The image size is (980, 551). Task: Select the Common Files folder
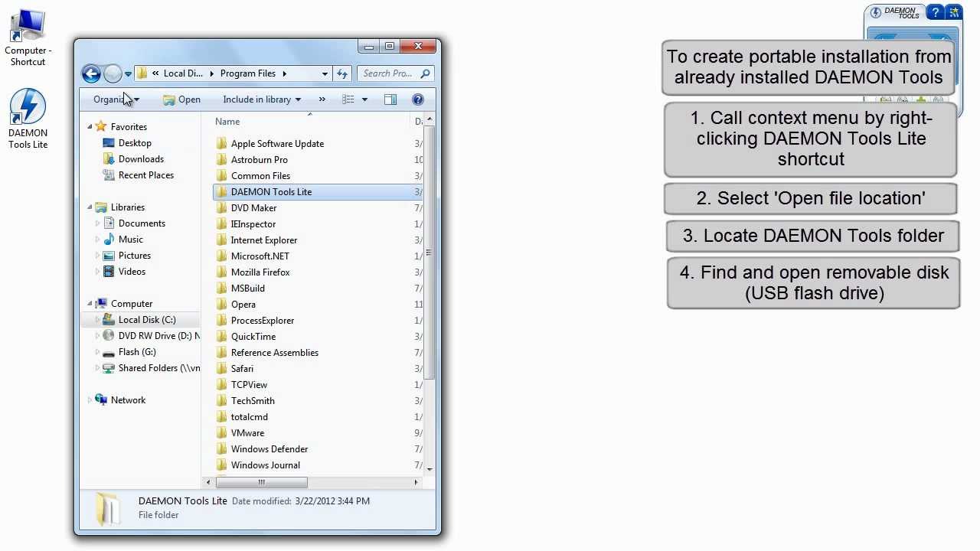point(260,176)
